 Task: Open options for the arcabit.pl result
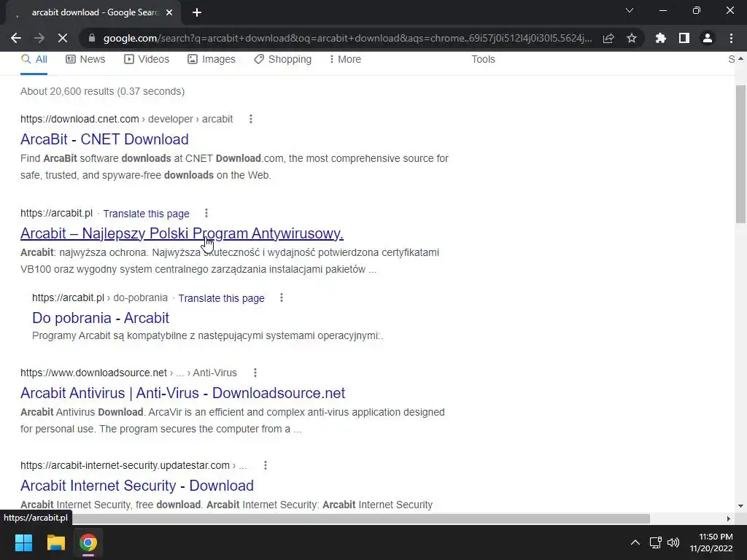point(206,214)
